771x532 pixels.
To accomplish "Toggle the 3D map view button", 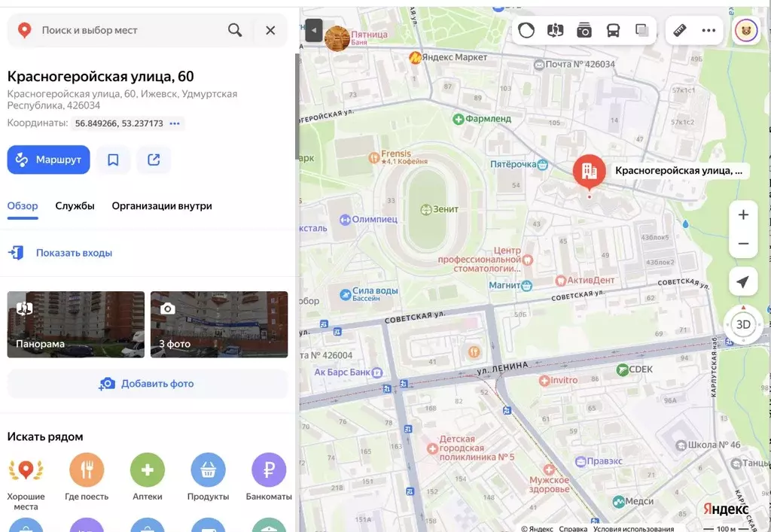I will tap(742, 324).
